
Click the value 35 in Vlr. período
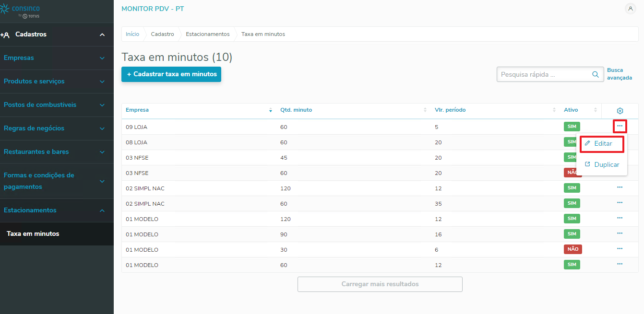point(438,204)
